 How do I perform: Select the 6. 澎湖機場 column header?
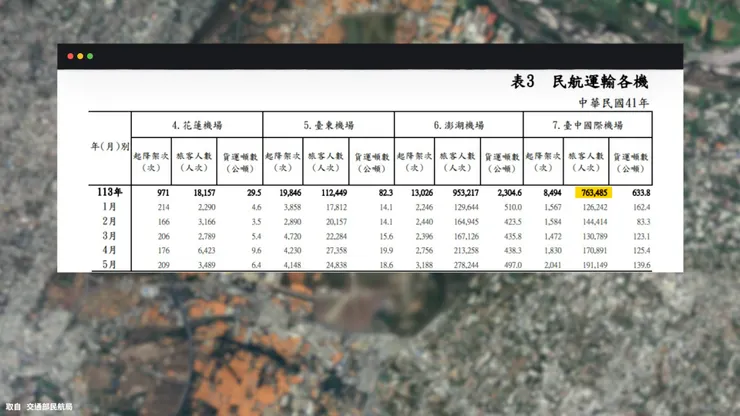pos(459,125)
